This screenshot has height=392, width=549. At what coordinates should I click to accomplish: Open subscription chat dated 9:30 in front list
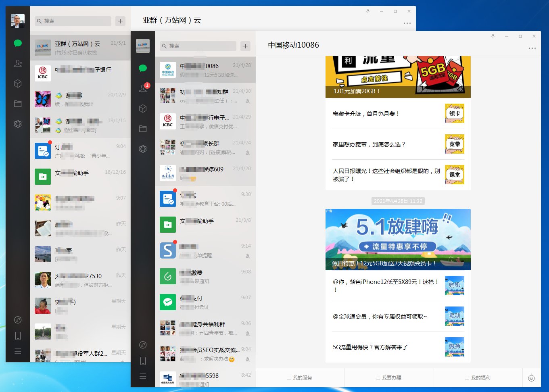(205, 199)
